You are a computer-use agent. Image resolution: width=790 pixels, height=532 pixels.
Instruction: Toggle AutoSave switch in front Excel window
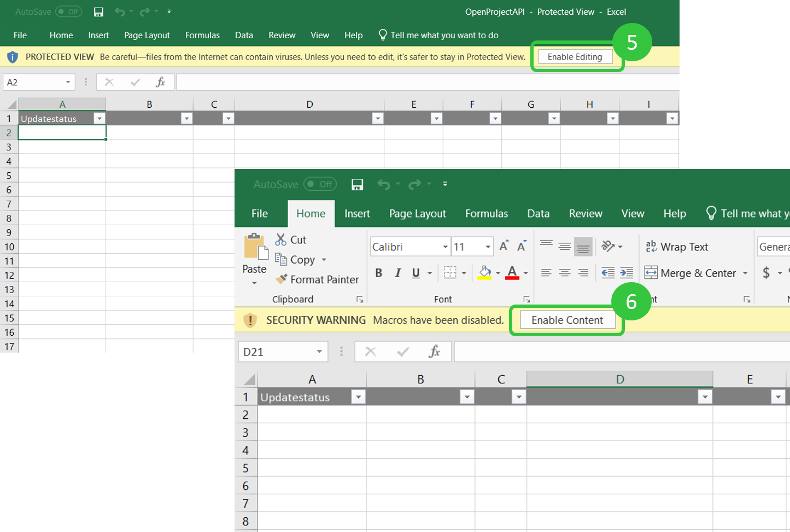coord(320,184)
